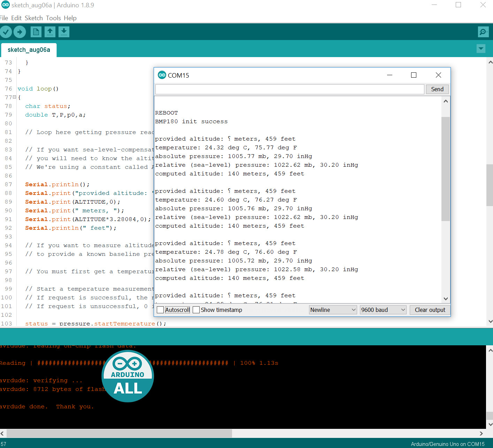The height and width of the screenshot is (448, 493).
Task: Click the Send button in COM15
Action: pos(437,89)
